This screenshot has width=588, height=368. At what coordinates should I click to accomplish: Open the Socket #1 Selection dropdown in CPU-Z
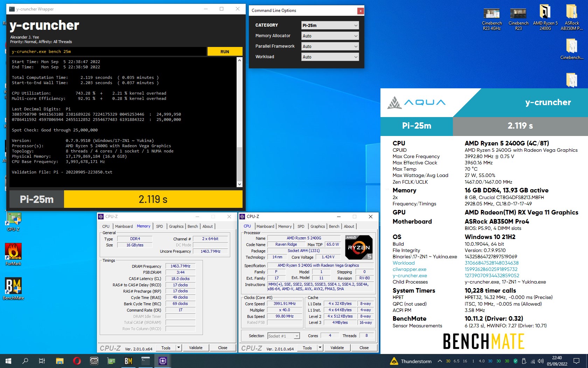tap(283, 336)
